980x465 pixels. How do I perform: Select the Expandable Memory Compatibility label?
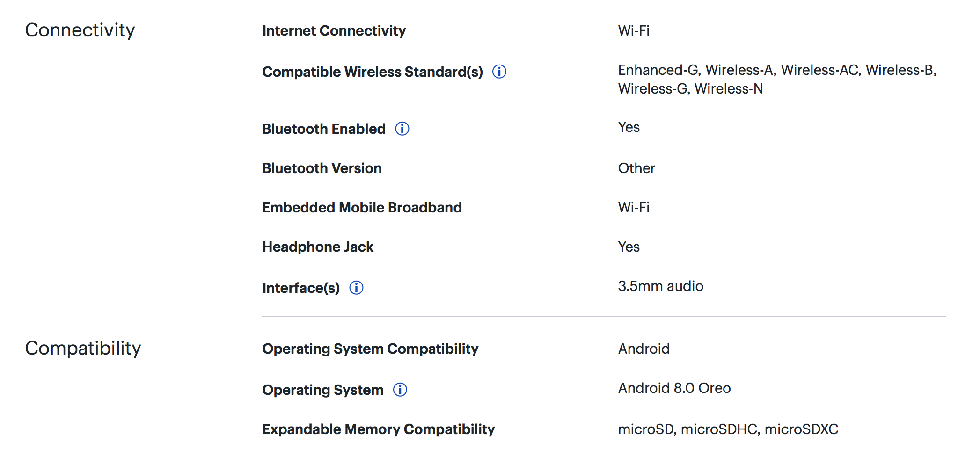click(378, 429)
